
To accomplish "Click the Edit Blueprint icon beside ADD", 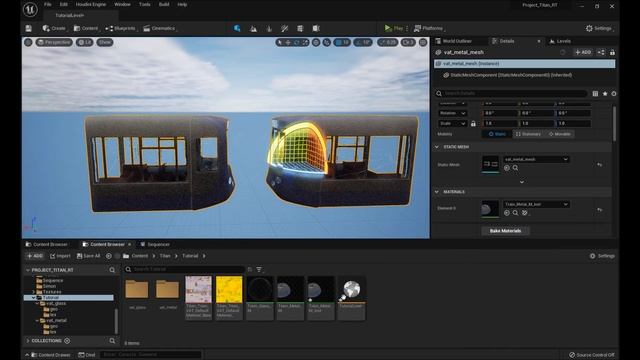I will 601,52.
